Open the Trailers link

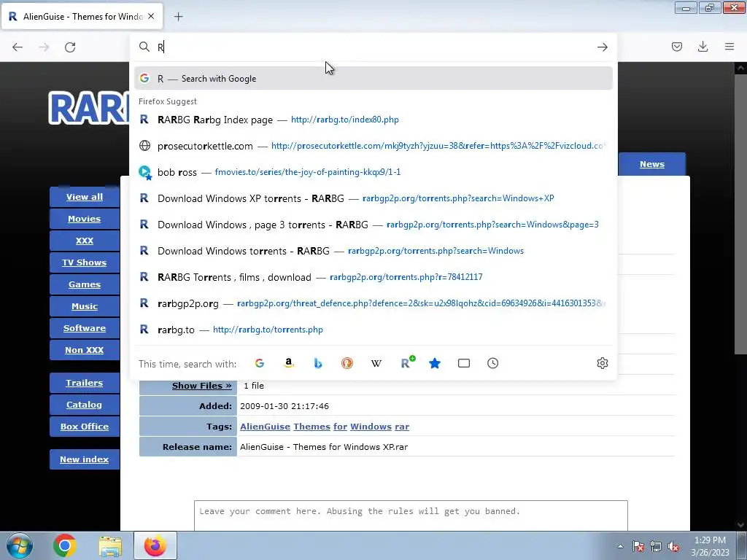tap(85, 383)
